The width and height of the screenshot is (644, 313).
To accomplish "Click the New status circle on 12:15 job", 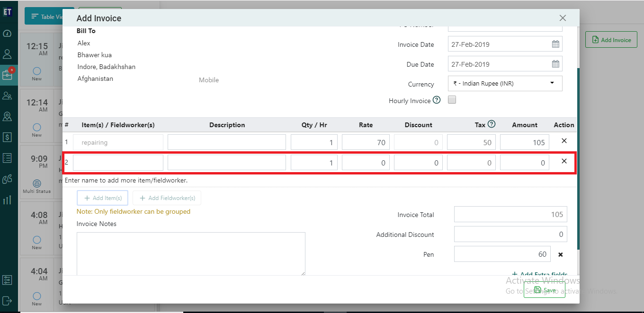I will click(x=37, y=70).
